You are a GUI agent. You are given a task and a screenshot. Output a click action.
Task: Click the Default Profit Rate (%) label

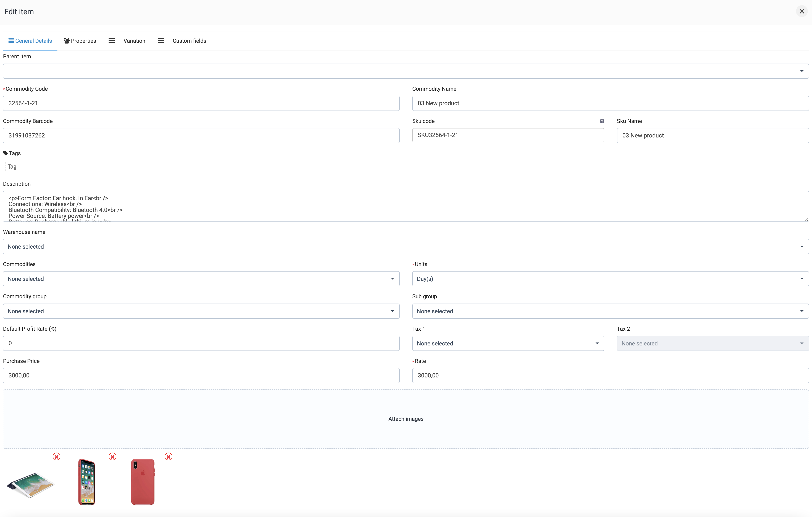30,329
